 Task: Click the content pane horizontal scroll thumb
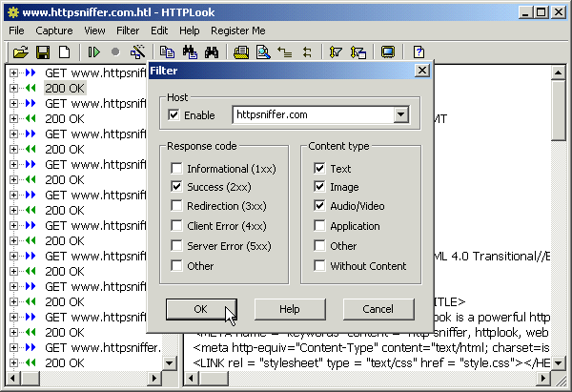coord(214,378)
